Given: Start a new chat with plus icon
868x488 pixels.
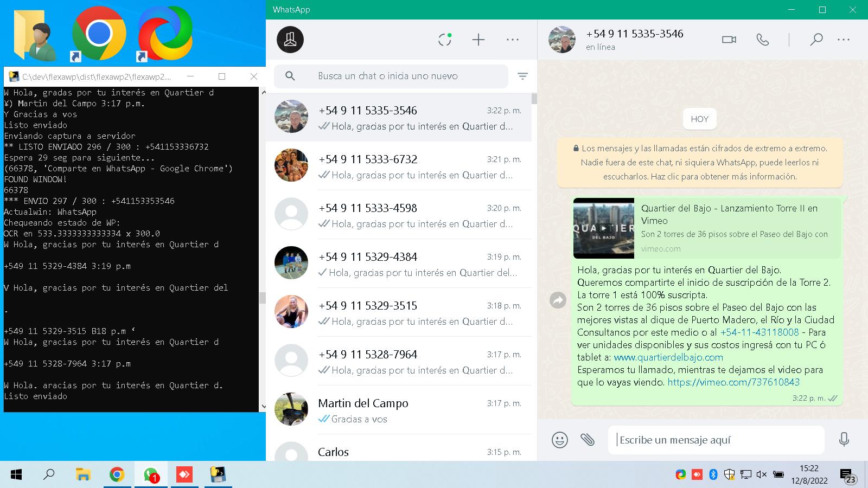Looking at the screenshot, I should pos(478,40).
